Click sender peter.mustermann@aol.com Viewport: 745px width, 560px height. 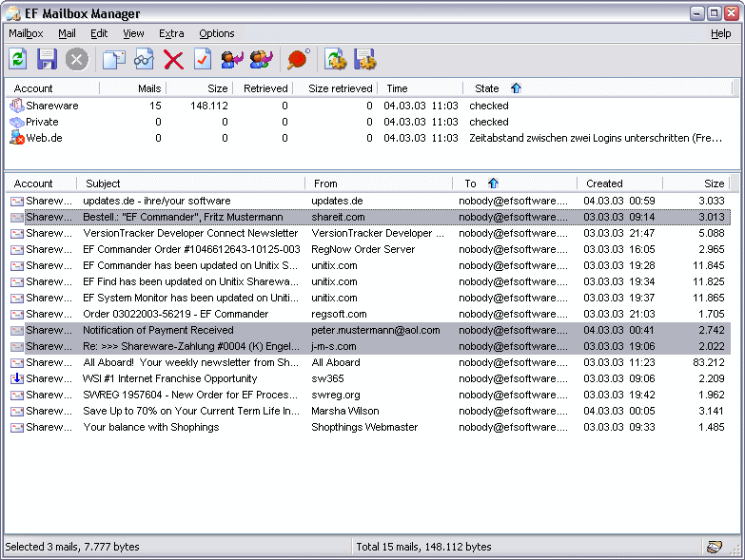(x=376, y=330)
